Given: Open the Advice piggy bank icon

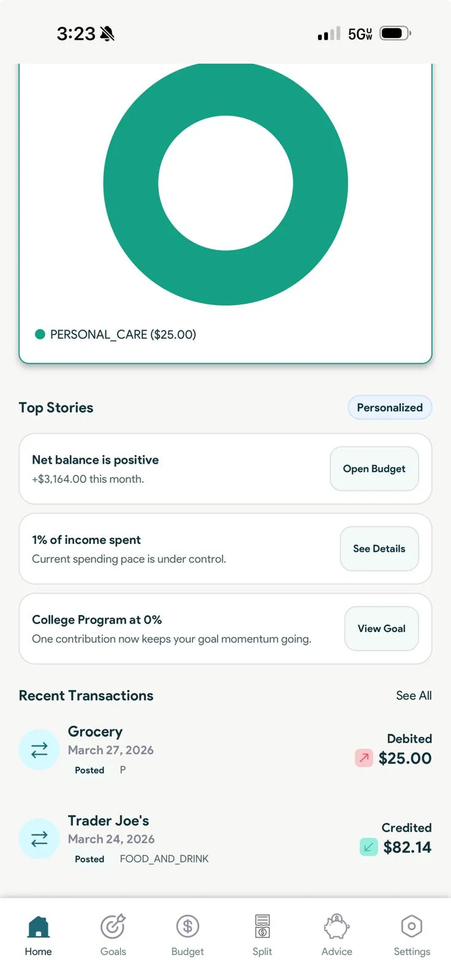Looking at the screenshot, I should click(x=336, y=927).
